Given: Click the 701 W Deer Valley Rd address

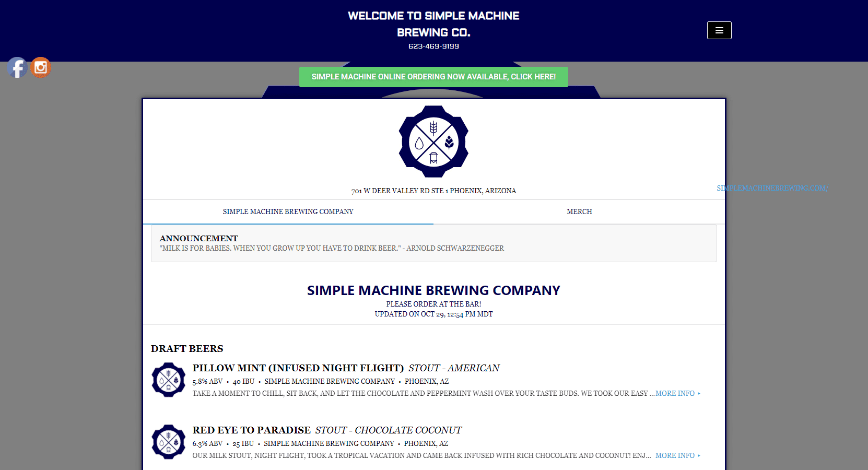Looking at the screenshot, I should [433, 191].
